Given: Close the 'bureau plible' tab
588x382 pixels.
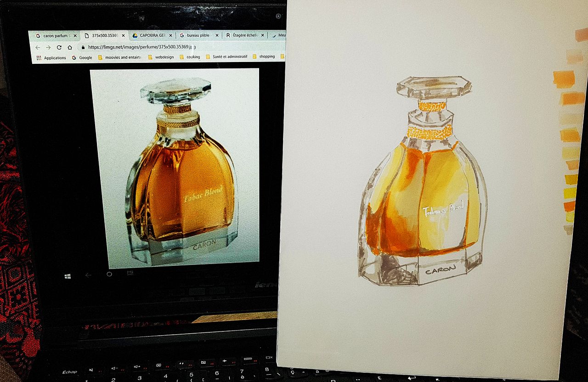Looking at the screenshot, I should click(217, 35).
